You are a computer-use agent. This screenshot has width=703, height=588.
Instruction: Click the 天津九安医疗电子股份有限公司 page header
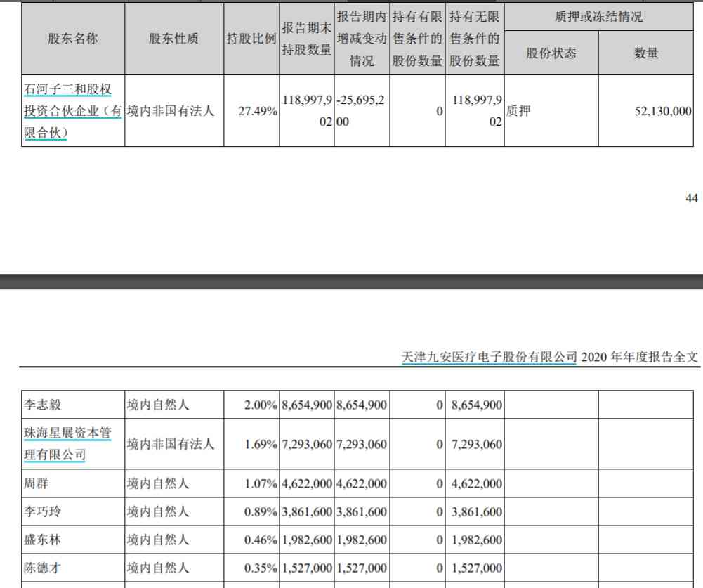489,357
